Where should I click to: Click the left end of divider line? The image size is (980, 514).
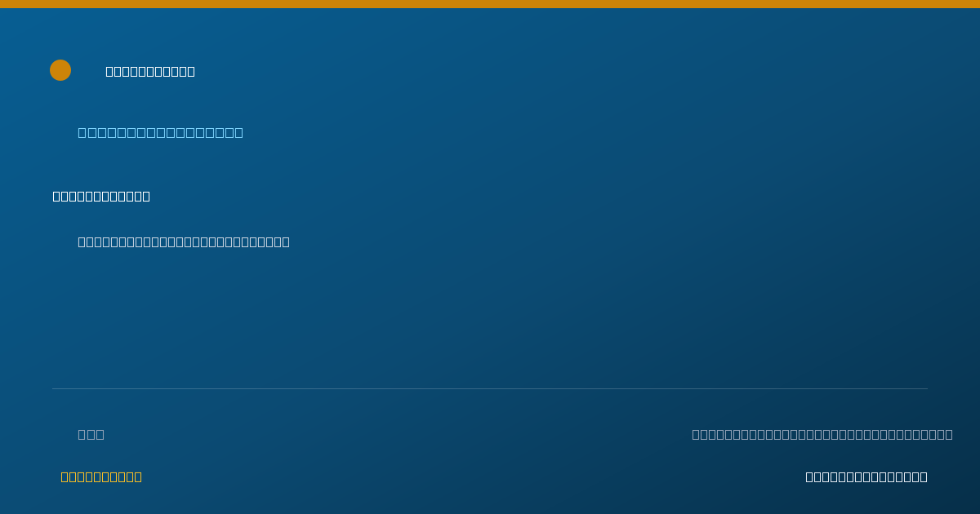(x=54, y=388)
